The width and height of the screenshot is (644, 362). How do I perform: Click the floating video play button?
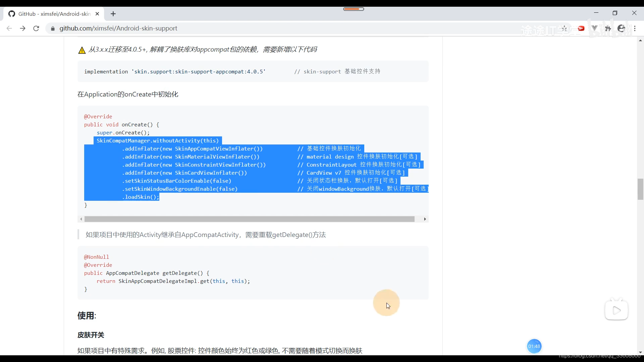pos(616,310)
